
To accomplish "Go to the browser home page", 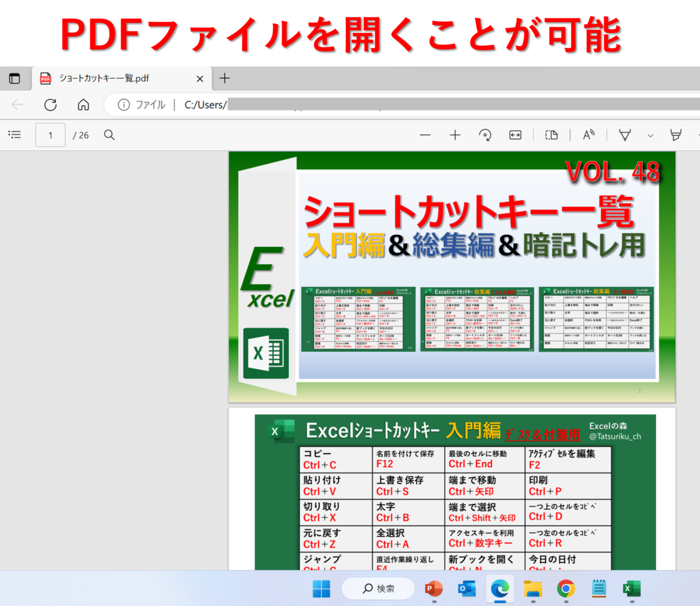I will click(84, 104).
